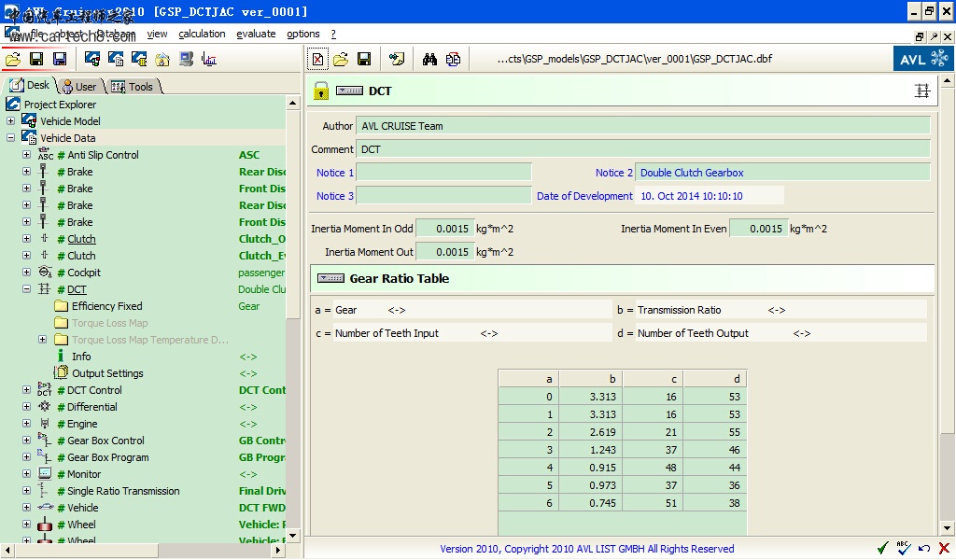Image resolution: width=956 pixels, height=560 pixels.
Task: Click the AVL logo button
Action: (923, 59)
